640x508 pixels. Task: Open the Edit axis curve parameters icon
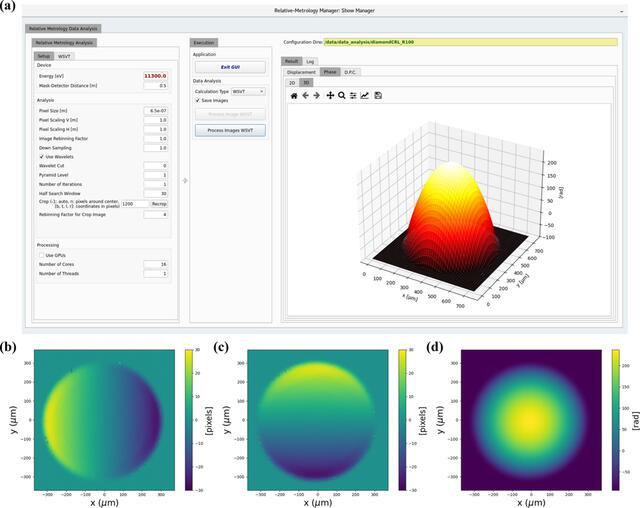coord(364,95)
